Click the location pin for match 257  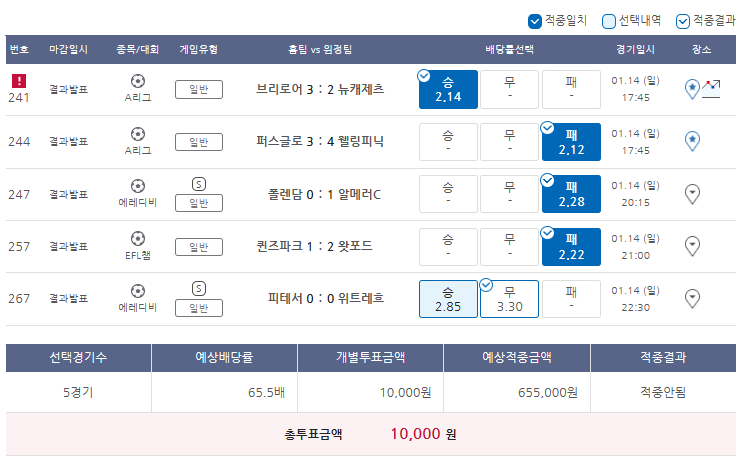click(x=692, y=246)
